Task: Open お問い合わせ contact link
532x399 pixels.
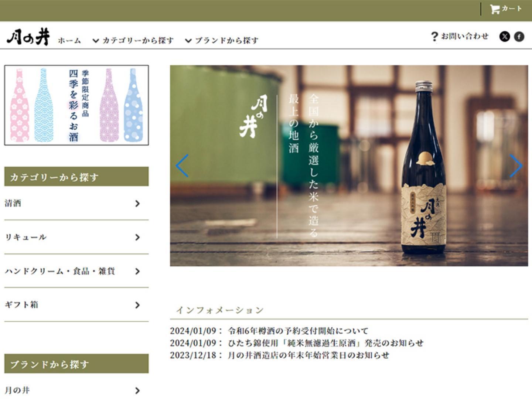Action: click(465, 36)
